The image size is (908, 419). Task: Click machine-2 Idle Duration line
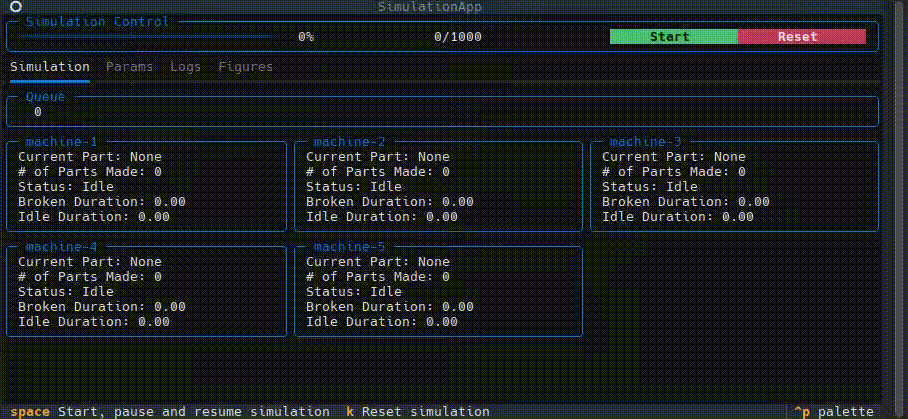pyautogui.click(x=382, y=217)
